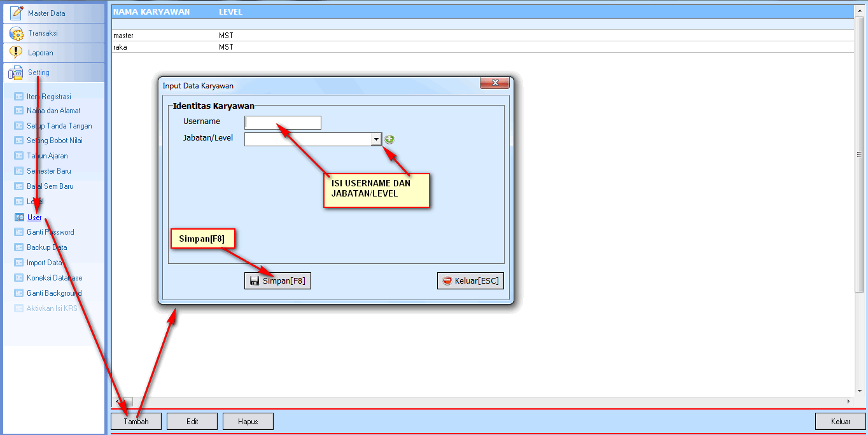Open the Koneksi Database menu entry
The width and height of the screenshot is (868, 435).
point(55,278)
